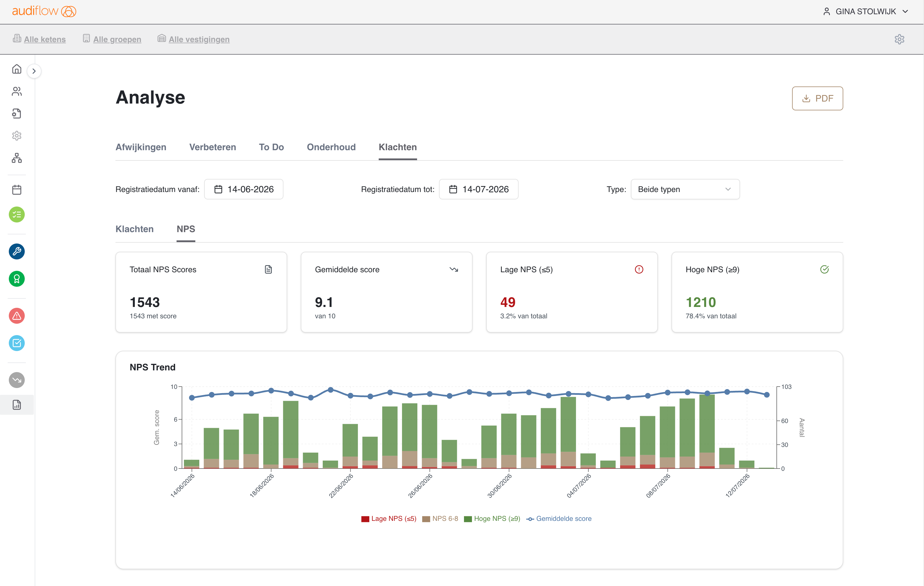The width and height of the screenshot is (924, 586).
Task: Click the 3.2% van totaal text
Action: click(524, 316)
